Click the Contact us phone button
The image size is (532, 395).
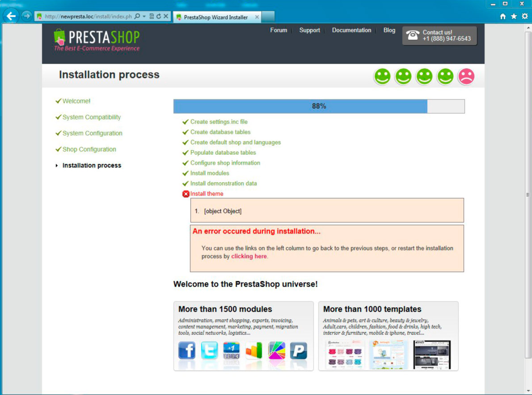point(439,36)
